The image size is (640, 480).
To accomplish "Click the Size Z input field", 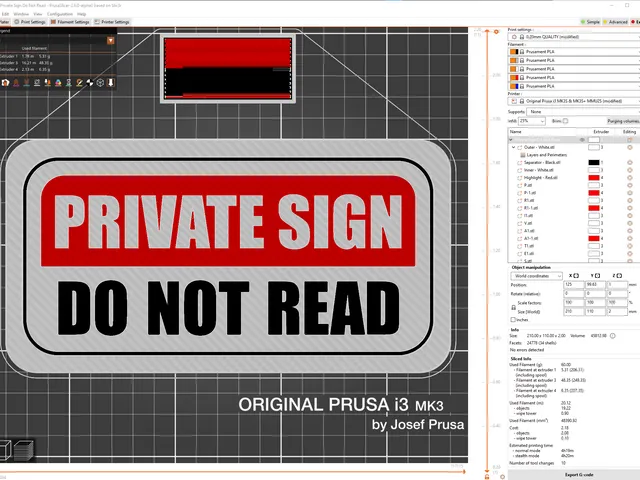I will [x=617, y=311].
